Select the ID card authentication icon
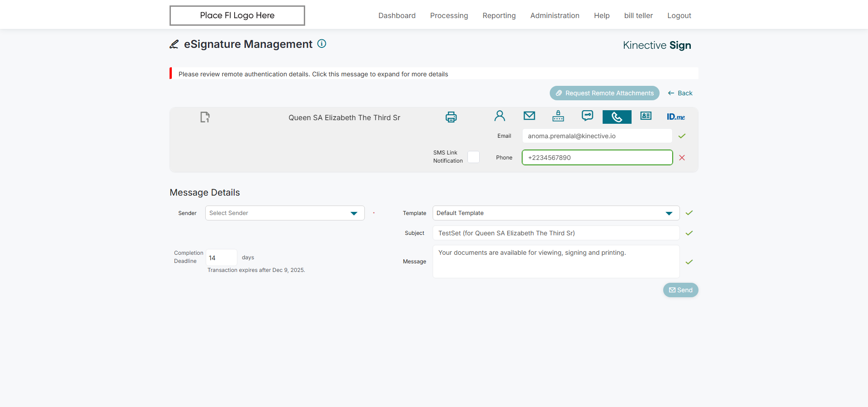Screen dimensions: 868x407 pyautogui.click(x=646, y=116)
